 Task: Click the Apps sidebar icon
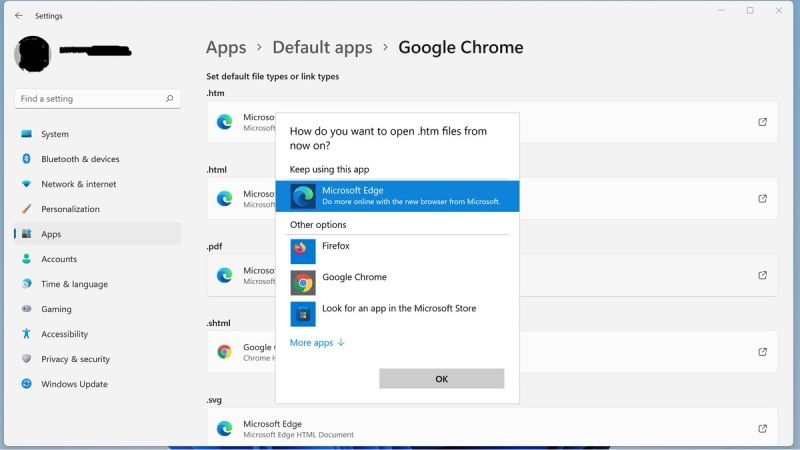tap(27, 234)
